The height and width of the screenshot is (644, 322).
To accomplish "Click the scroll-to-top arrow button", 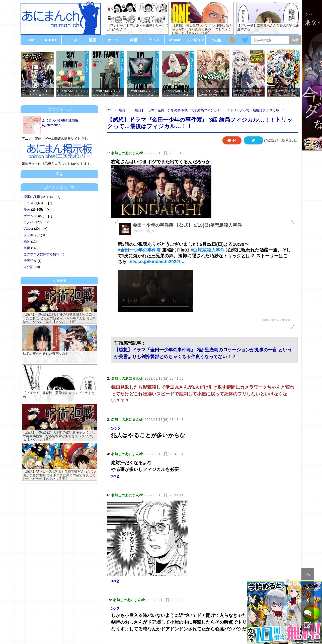I will pos(308,574).
